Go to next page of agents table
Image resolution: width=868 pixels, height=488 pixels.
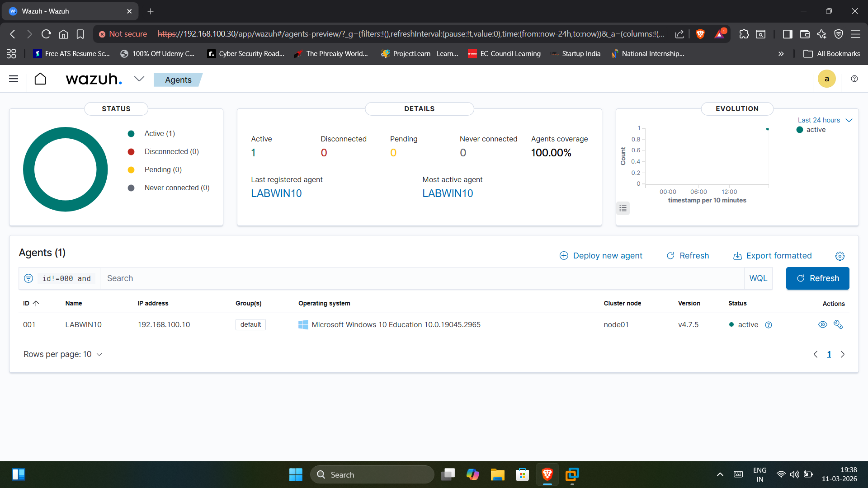pos(843,354)
